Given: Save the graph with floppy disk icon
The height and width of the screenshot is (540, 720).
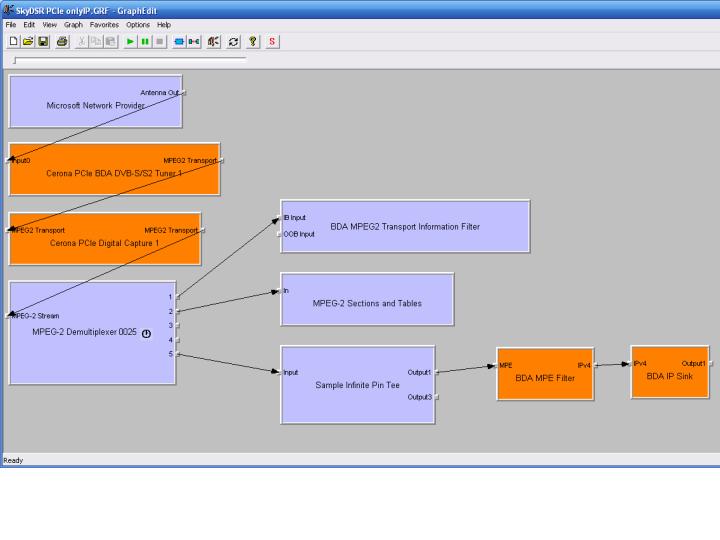Looking at the screenshot, I should pos(43,42).
